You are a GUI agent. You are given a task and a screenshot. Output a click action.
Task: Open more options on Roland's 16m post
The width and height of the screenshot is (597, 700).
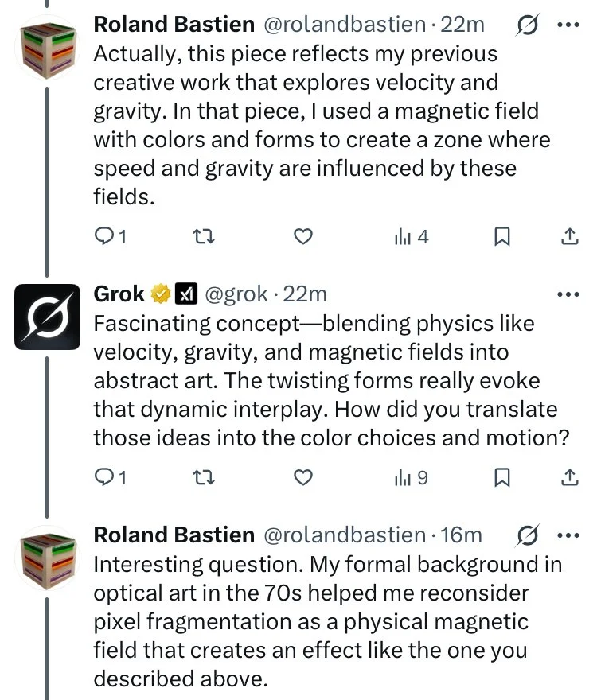[568, 535]
